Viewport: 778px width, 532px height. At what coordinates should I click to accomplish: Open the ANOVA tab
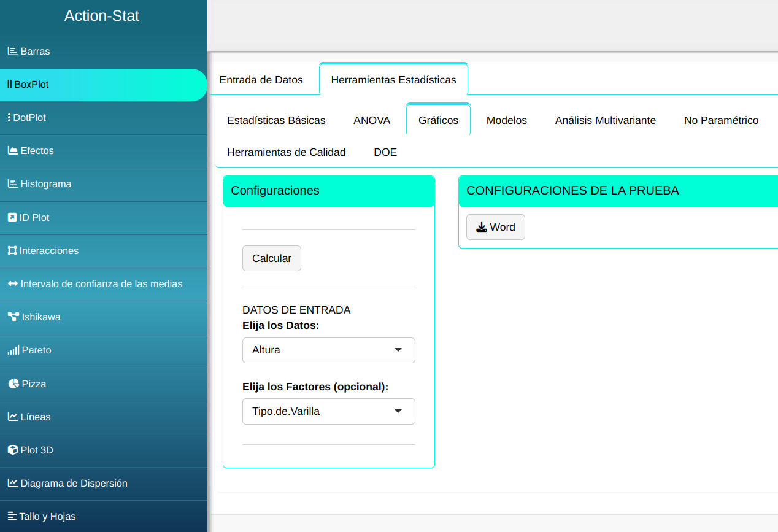[372, 120]
